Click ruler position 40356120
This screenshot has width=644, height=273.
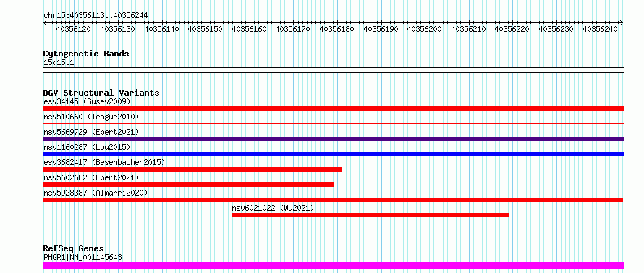pos(74,29)
